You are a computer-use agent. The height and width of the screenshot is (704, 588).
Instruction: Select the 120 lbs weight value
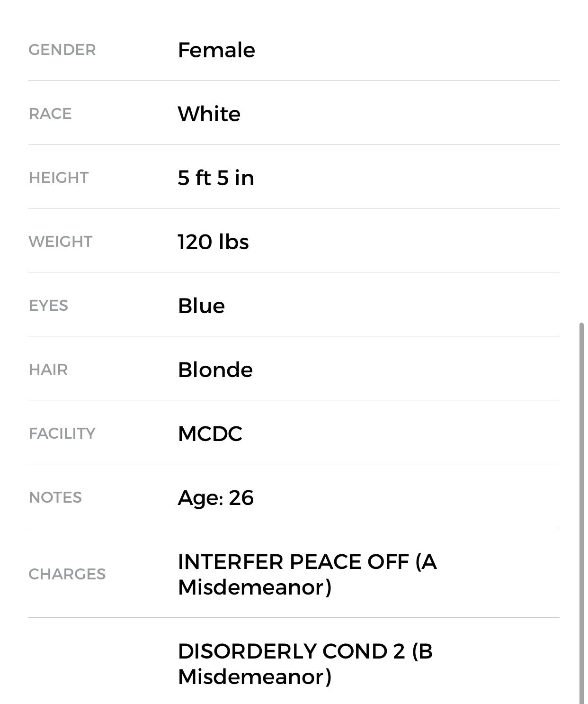point(213,242)
